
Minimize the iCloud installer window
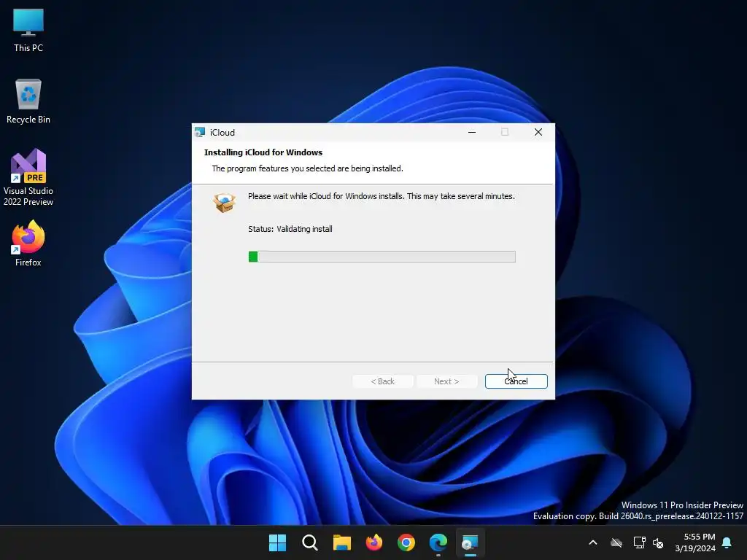pyautogui.click(x=472, y=133)
